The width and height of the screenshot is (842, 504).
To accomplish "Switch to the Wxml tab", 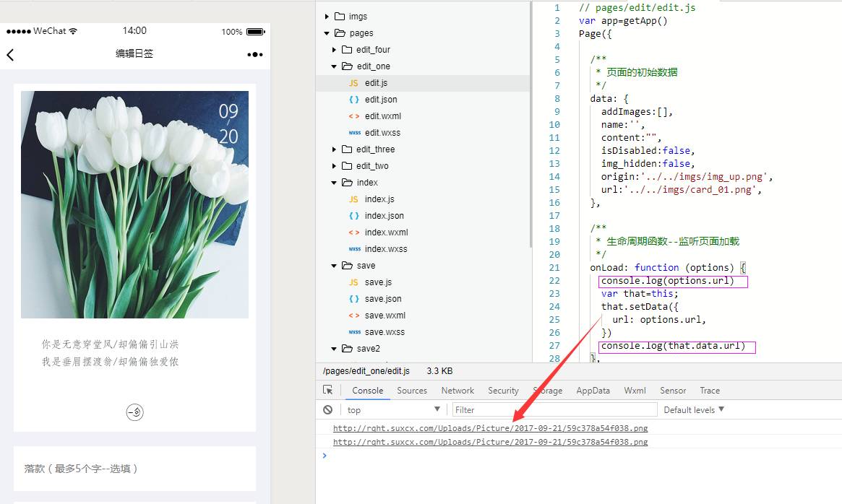I will pyautogui.click(x=635, y=391).
